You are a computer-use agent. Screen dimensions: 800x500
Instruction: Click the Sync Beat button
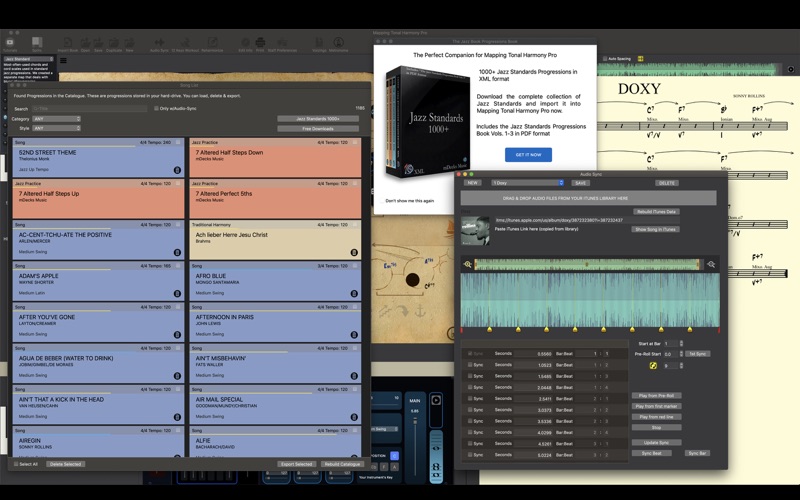click(x=652, y=453)
